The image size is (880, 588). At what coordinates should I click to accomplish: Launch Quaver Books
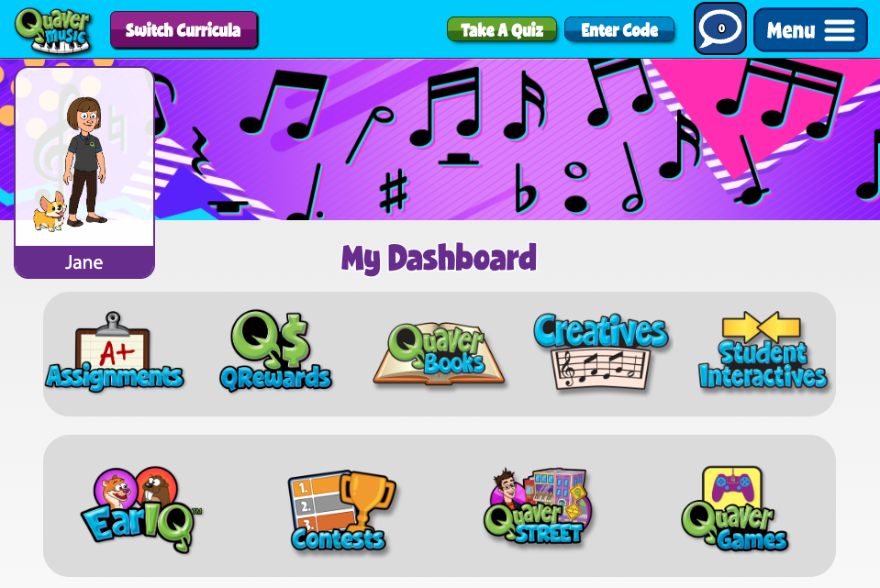coord(439,353)
